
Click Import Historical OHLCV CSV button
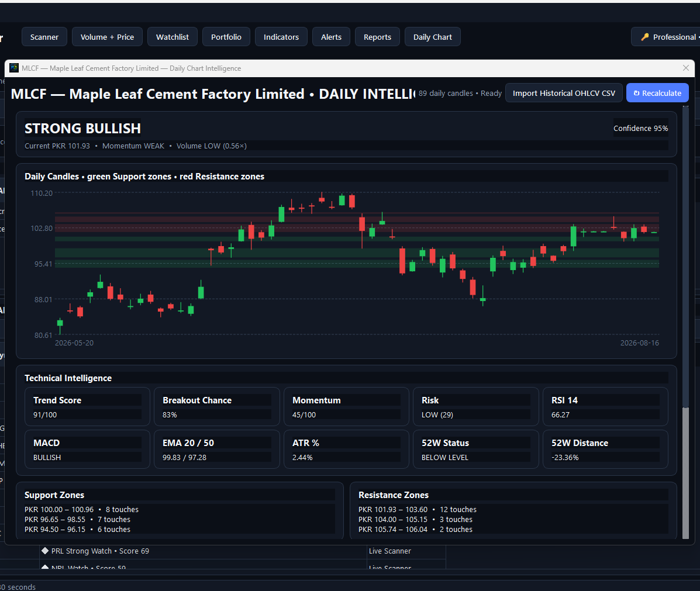564,93
